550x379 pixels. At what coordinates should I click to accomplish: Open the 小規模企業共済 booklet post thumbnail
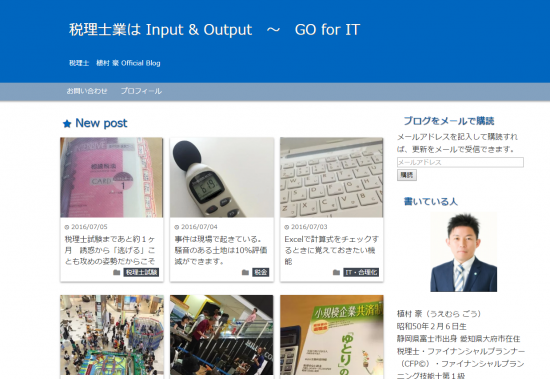tap(331, 335)
